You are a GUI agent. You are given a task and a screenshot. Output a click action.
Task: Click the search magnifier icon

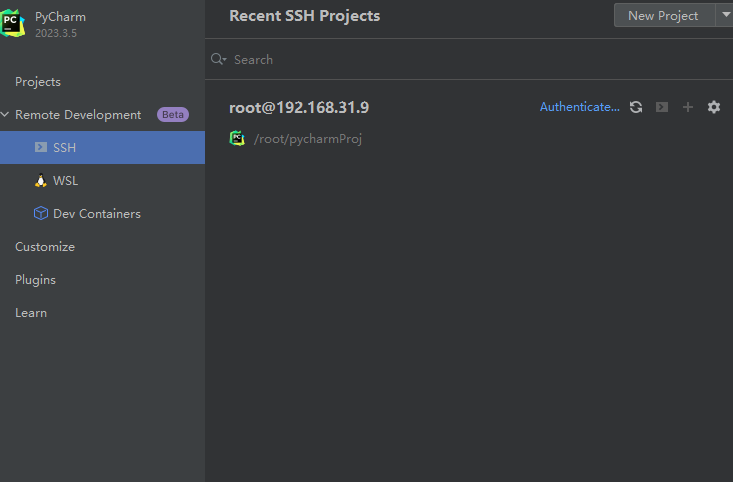219,60
